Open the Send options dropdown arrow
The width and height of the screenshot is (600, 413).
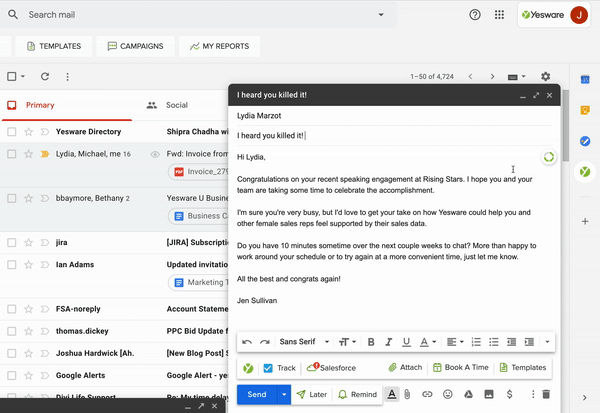(285, 395)
